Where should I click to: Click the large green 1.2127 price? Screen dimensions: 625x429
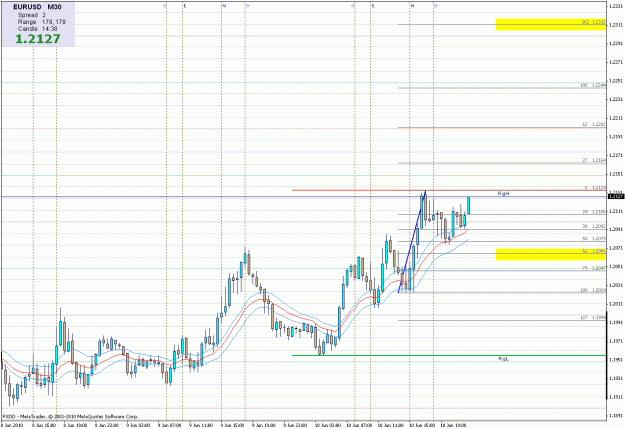tap(38, 39)
